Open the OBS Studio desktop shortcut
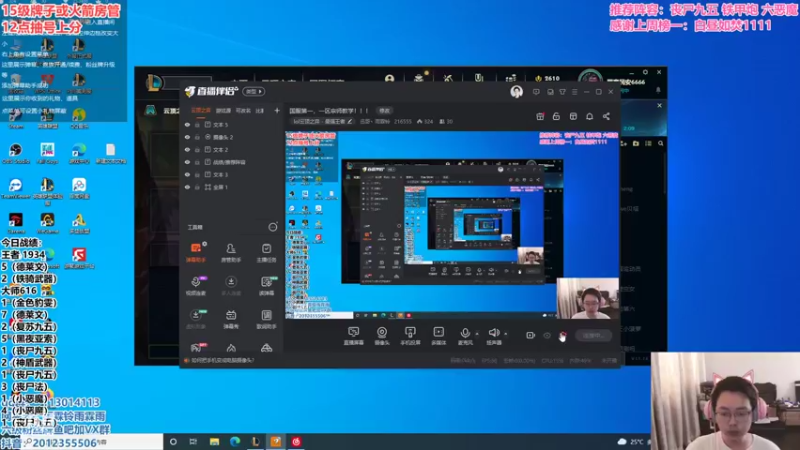This screenshot has height=450, width=800. (x=16, y=153)
